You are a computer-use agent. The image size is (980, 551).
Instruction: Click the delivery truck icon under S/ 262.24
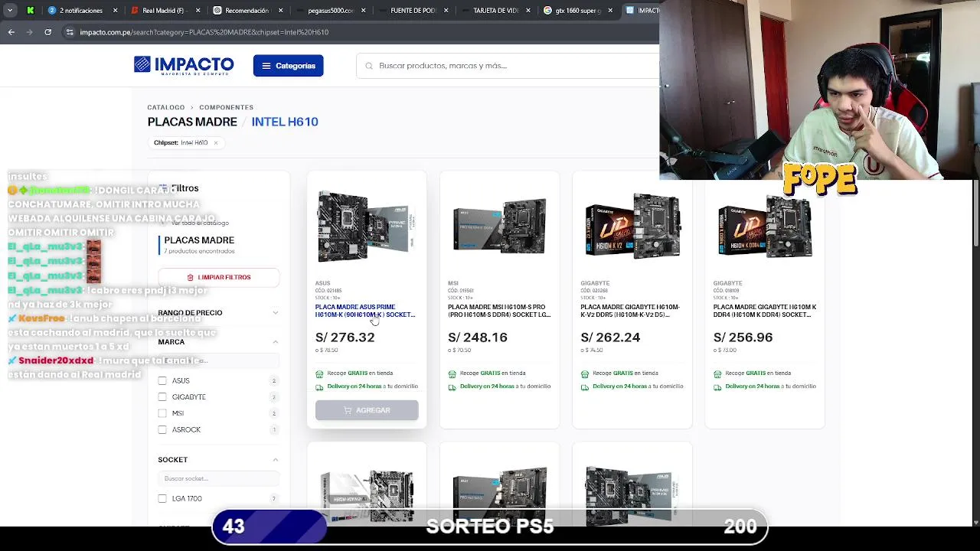pyautogui.click(x=585, y=387)
